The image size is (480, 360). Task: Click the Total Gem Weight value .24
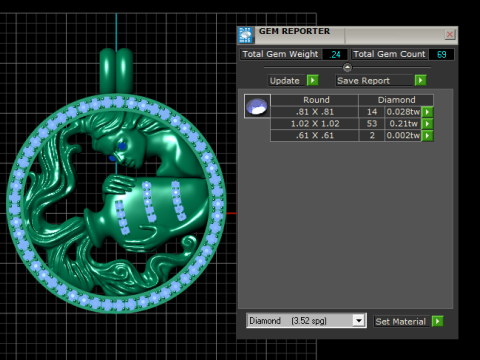coord(335,54)
